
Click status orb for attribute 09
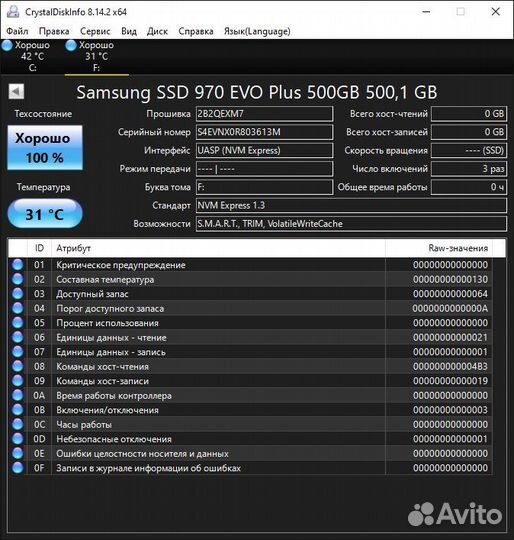18,381
